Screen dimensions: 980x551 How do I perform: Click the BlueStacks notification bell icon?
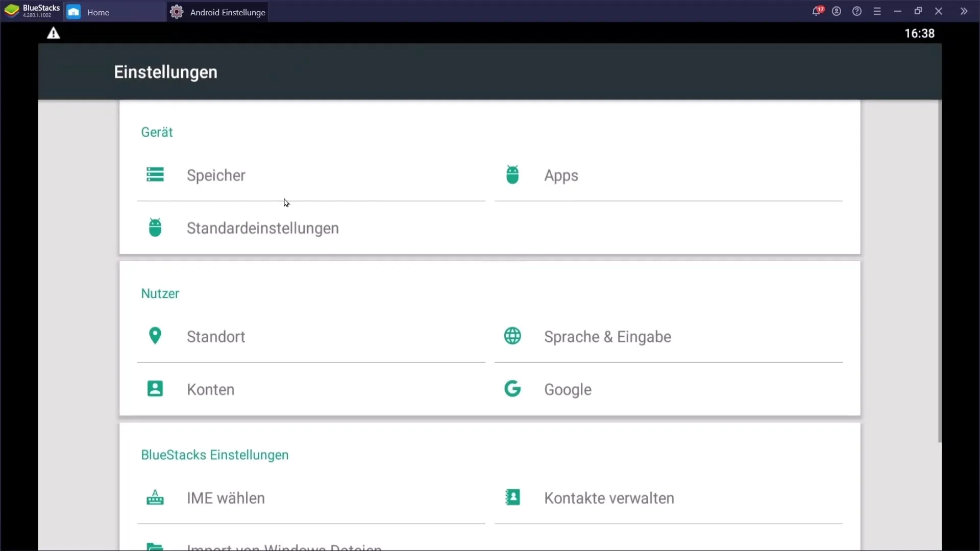pyautogui.click(x=817, y=11)
